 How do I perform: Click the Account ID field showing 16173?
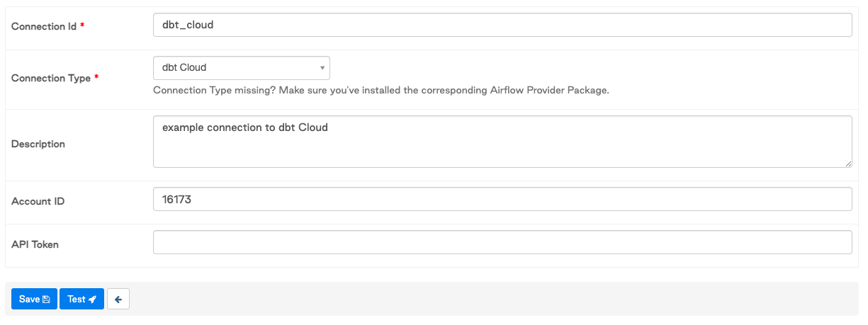point(502,200)
